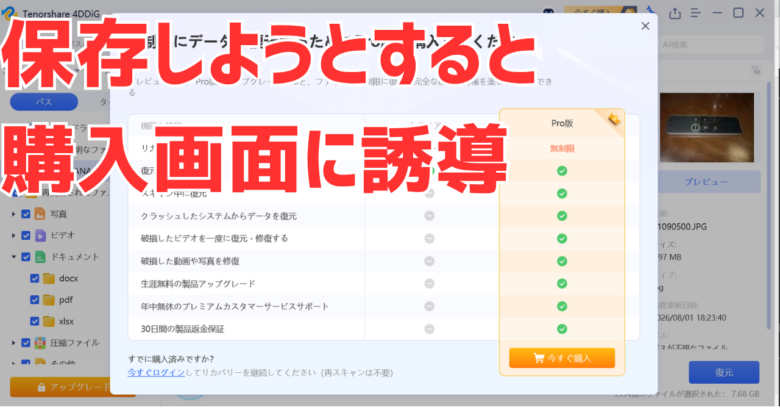780x410 pixels.
Task: Click Pro checkmark for 生涯無料の製品アップグレード row
Action: coord(562,284)
